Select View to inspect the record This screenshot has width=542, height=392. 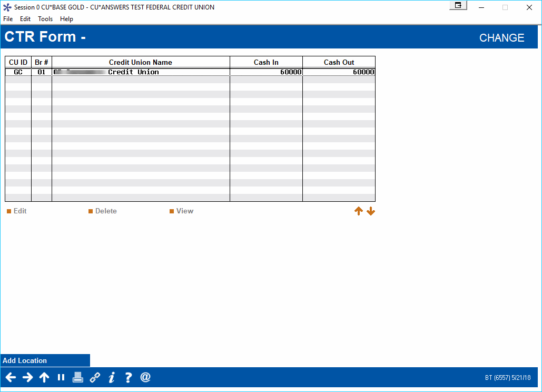(x=182, y=211)
